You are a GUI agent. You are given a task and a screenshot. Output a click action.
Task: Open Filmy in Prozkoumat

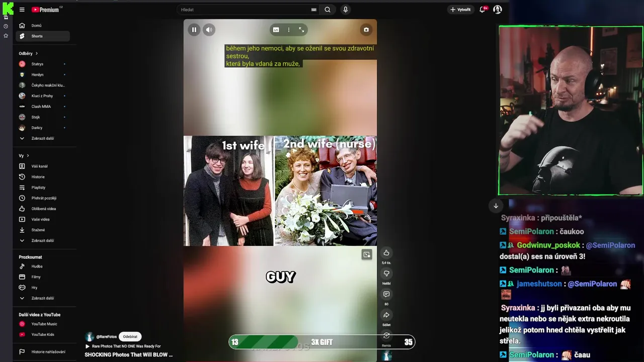coord(44,277)
